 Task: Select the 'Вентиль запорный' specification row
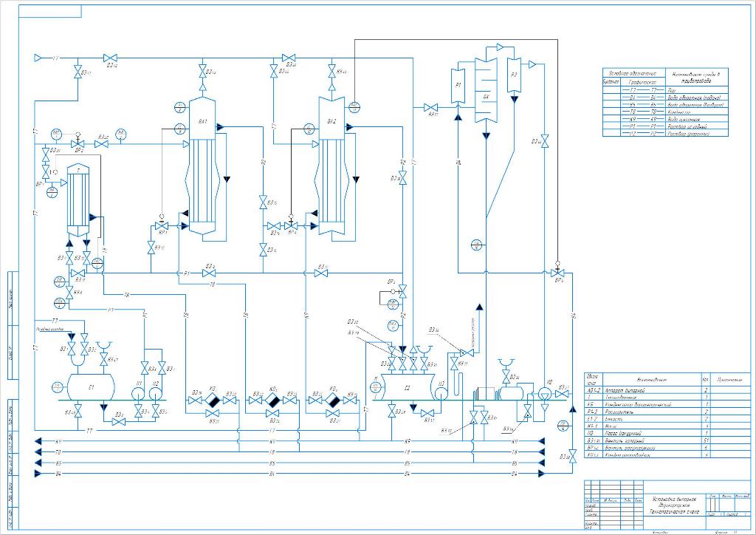click(x=667, y=440)
